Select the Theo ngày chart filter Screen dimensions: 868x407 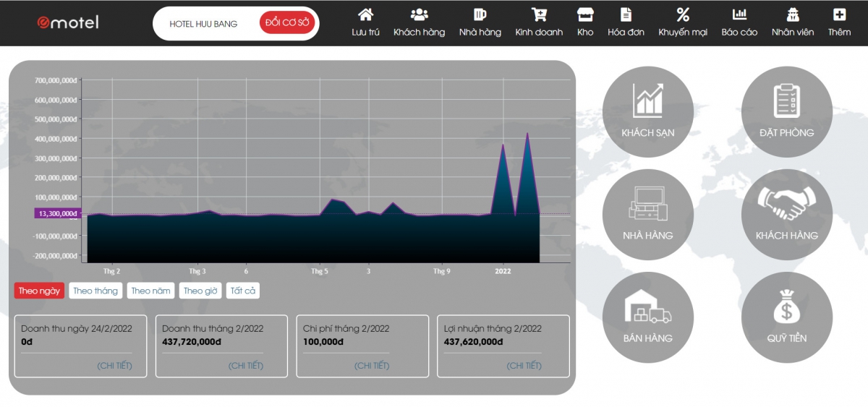39,291
